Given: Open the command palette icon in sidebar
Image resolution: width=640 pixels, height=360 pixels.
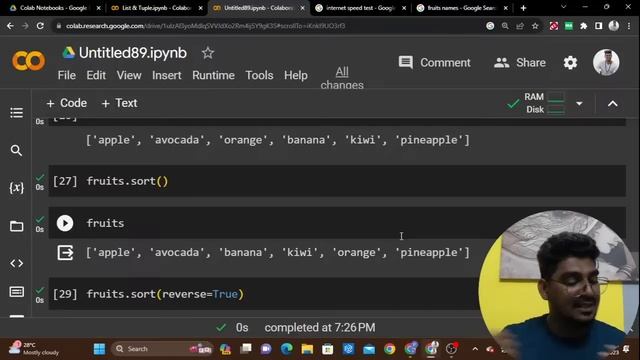Looking at the screenshot, I should [16, 292].
